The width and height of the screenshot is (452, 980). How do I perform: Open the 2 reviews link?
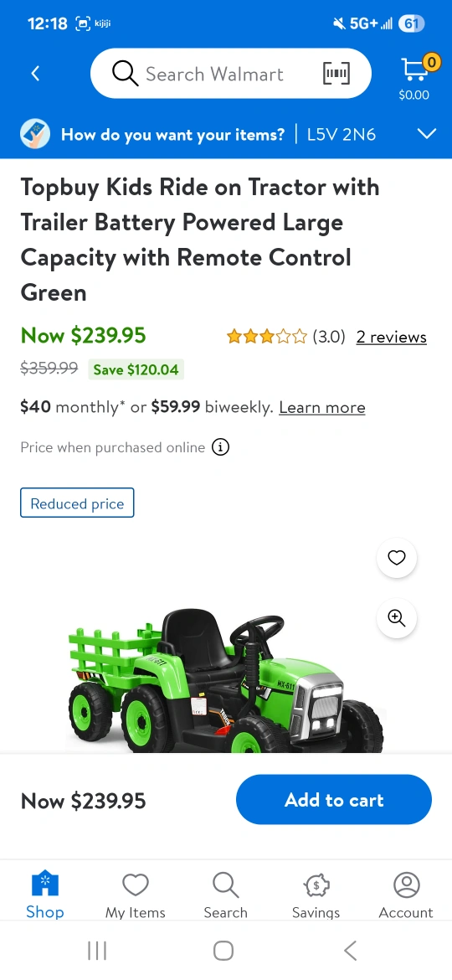pyautogui.click(x=392, y=337)
